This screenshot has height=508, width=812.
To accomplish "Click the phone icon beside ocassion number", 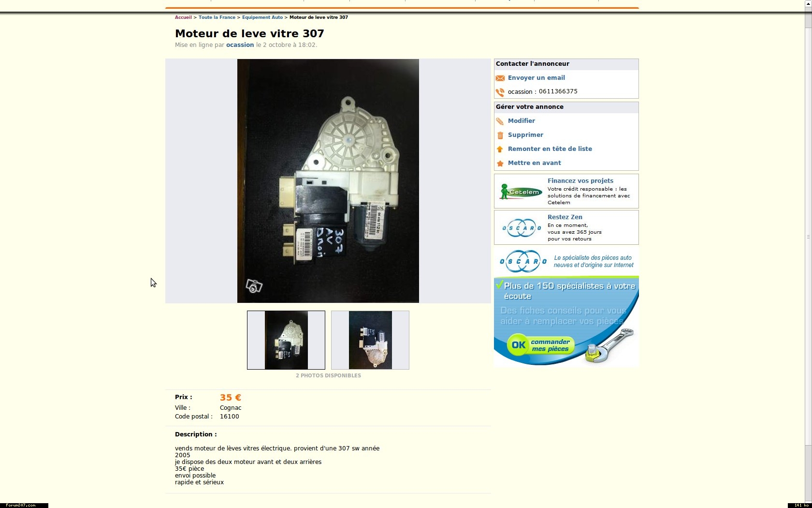I will pos(500,92).
